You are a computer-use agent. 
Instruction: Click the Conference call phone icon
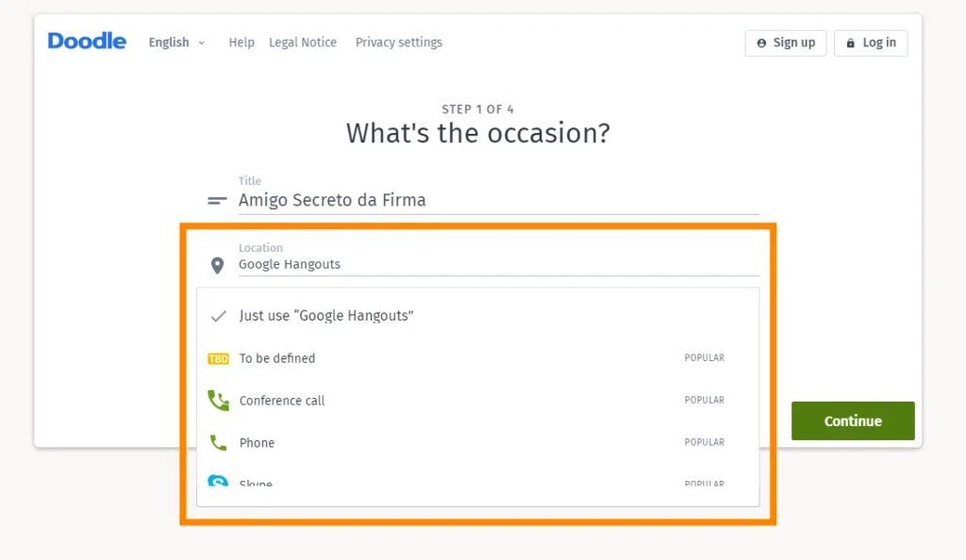[218, 401]
